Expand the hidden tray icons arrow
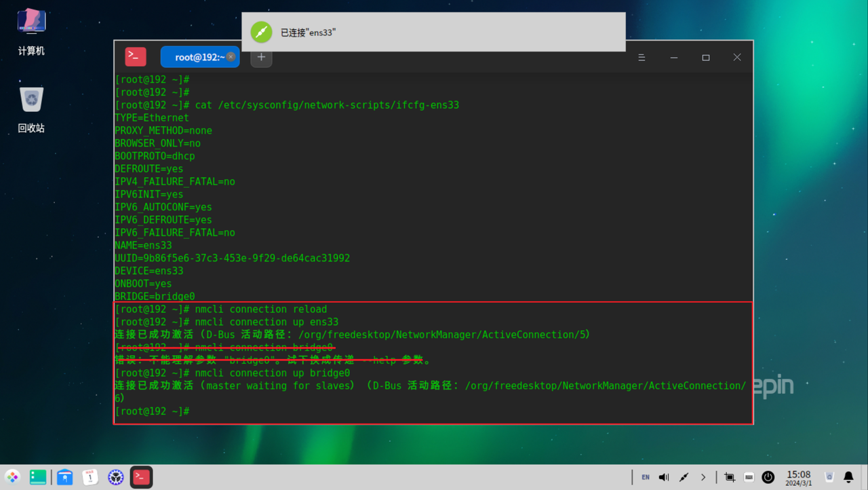This screenshot has width=868, height=490. (703, 477)
